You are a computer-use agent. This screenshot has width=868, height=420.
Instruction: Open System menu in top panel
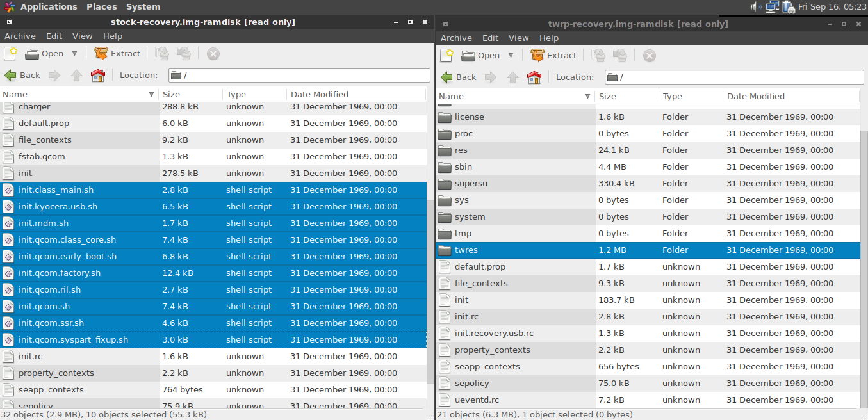[143, 6]
